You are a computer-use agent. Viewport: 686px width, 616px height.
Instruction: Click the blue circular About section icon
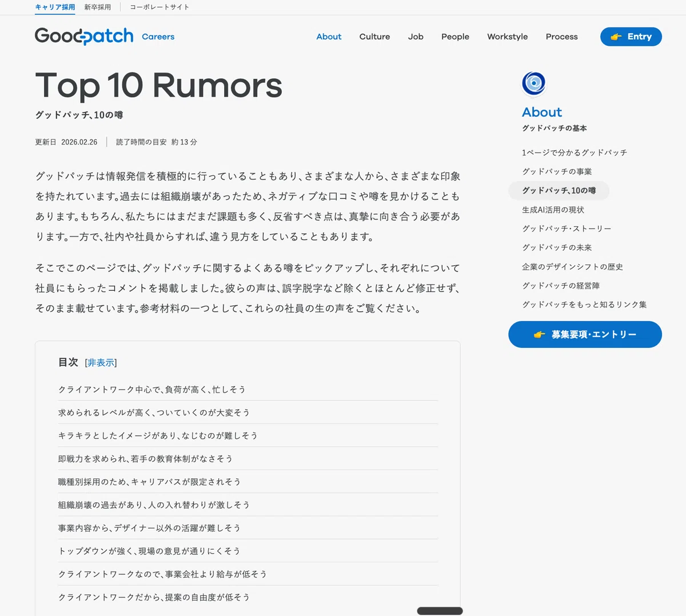pos(534,83)
